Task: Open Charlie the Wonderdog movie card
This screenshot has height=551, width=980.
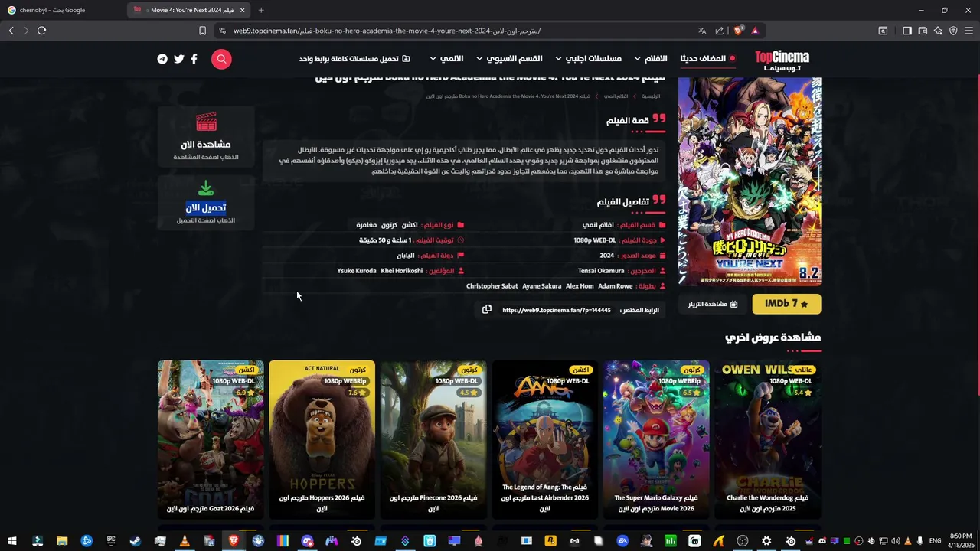Action: [x=768, y=440]
